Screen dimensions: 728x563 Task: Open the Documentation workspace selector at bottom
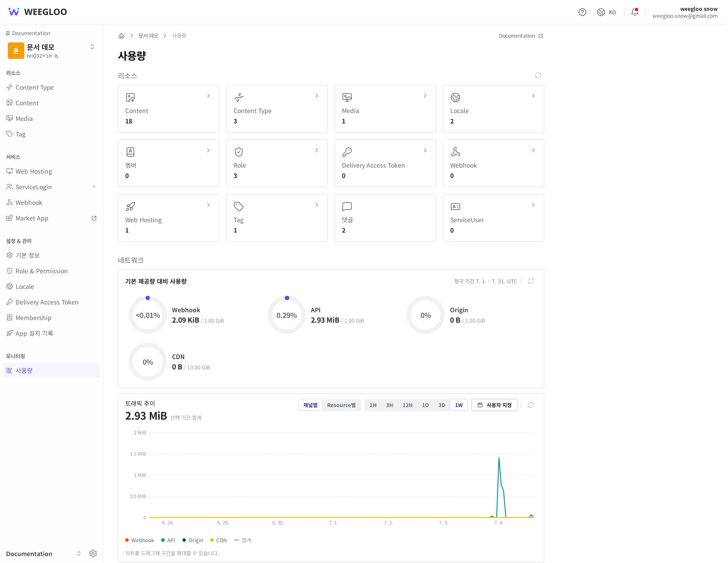pos(43,553)
